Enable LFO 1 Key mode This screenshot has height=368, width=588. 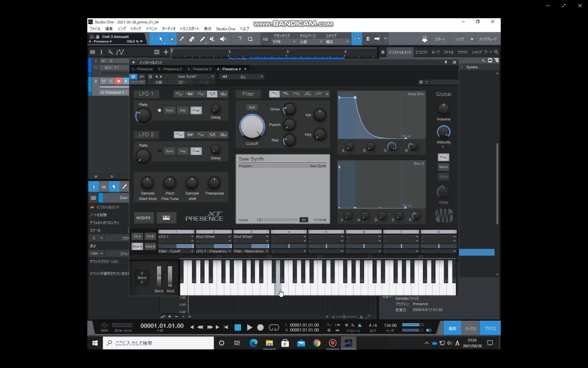click(183, 110)
